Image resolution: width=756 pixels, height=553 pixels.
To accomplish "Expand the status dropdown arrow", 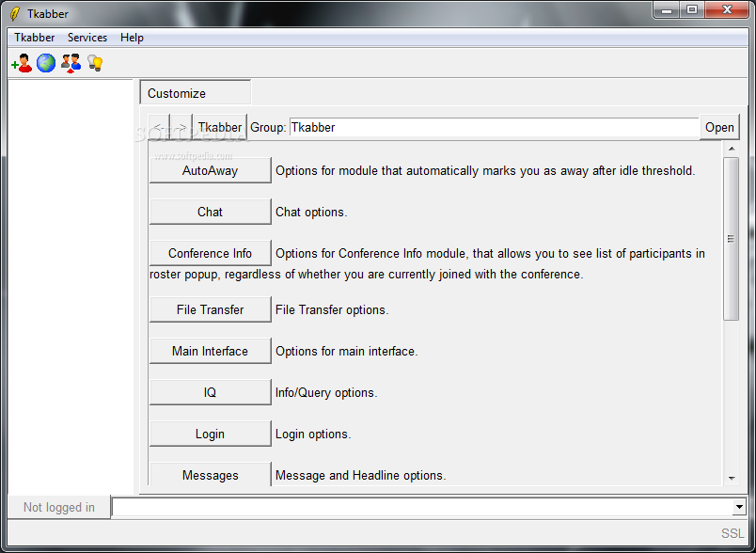I will tap(739, 507).
